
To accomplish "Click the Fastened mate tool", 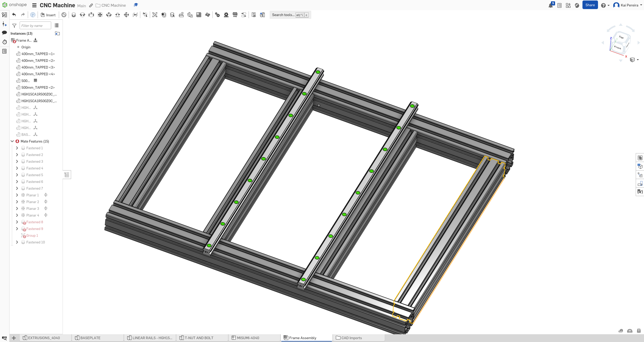I will click(74, 15).
